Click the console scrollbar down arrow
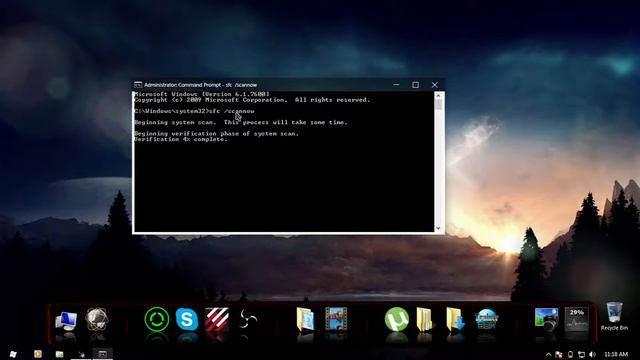Screen dimensions: 640x360 click(x=438, y=228)
